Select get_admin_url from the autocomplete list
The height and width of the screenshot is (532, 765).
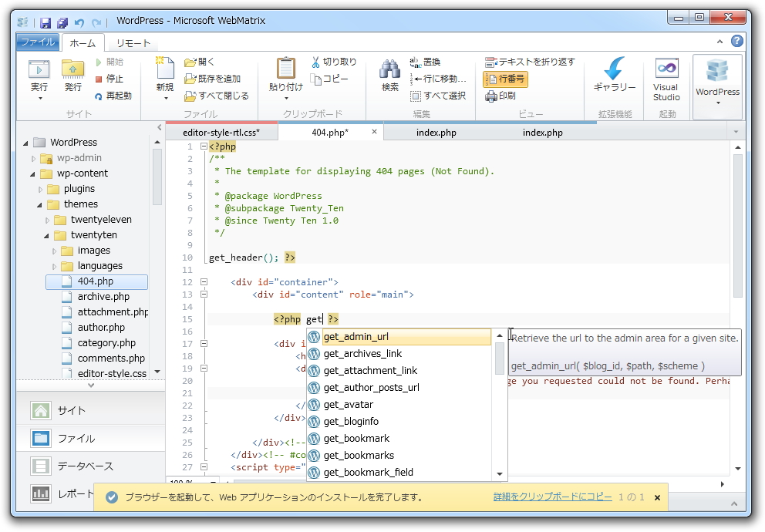pyautogui.click(x=370, y=336)
